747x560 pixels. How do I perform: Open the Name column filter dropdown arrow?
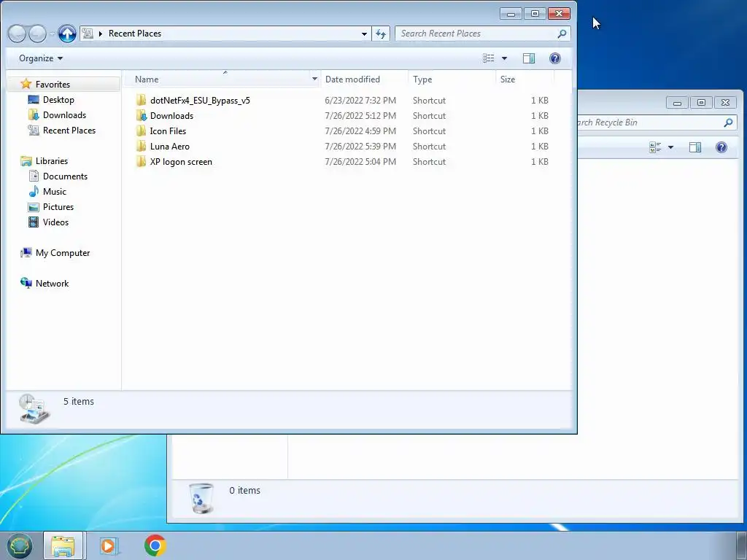pyautogui.click(x=314, y=79)
